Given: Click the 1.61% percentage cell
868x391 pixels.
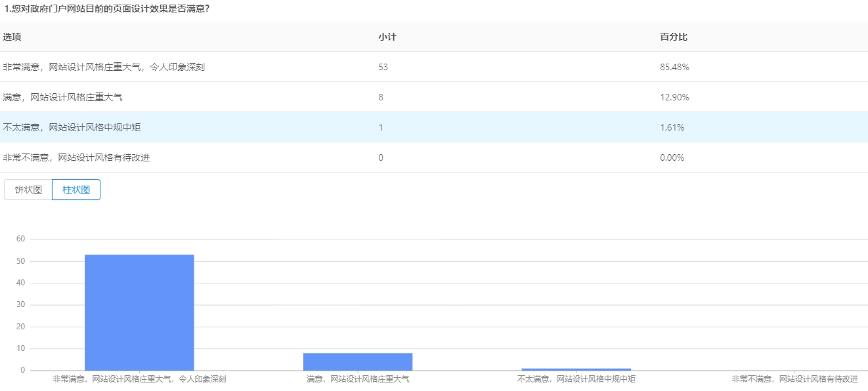Looking at the screenshot, I should pos(672,127).
